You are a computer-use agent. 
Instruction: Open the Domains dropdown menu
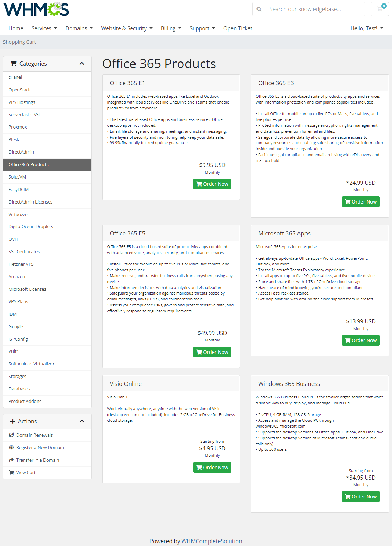(x=79, y=28)
